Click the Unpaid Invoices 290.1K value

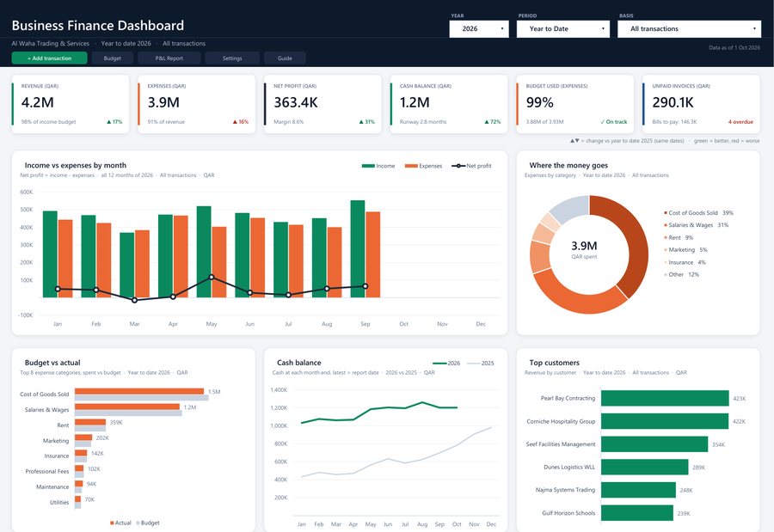(x=673, y=102)
